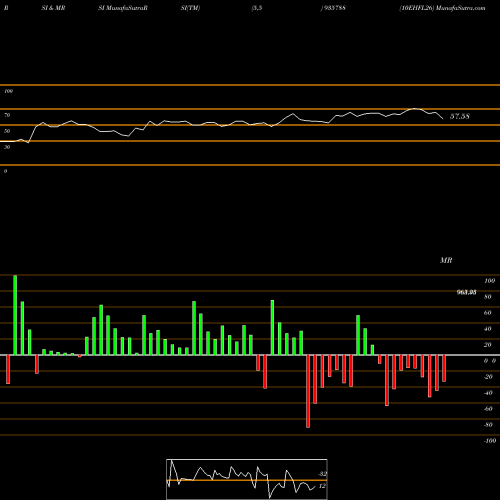Image resolution: width=500 pixels, height=500 pixels.
Task: Click the MR axis label 100
Action: click(490, 281)
